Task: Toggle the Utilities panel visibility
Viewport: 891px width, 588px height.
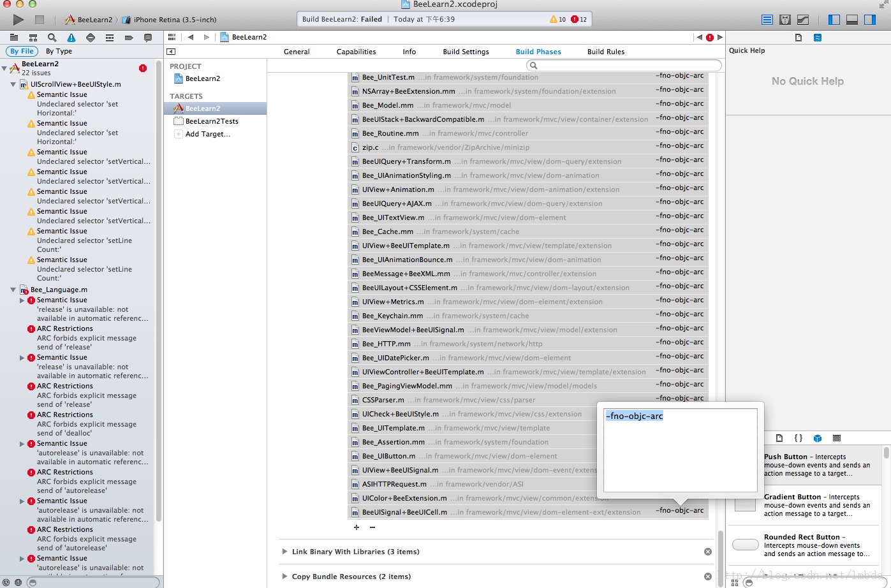Action: (x=870, y=20)
